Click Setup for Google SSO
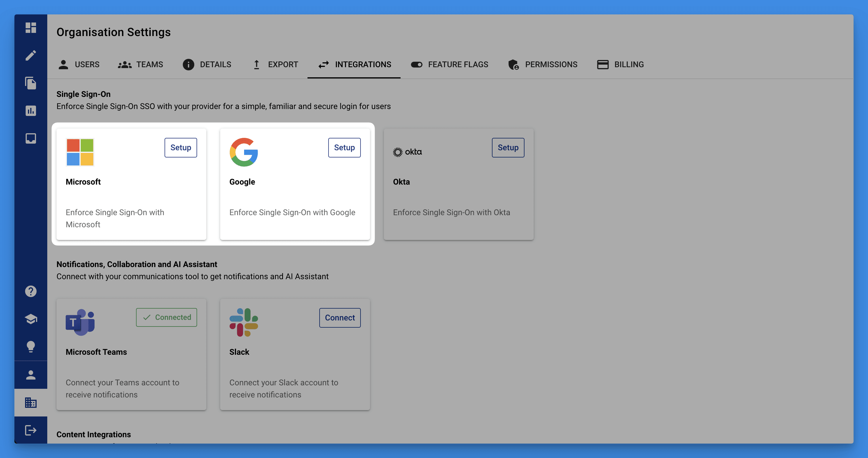 pos(344,148)
